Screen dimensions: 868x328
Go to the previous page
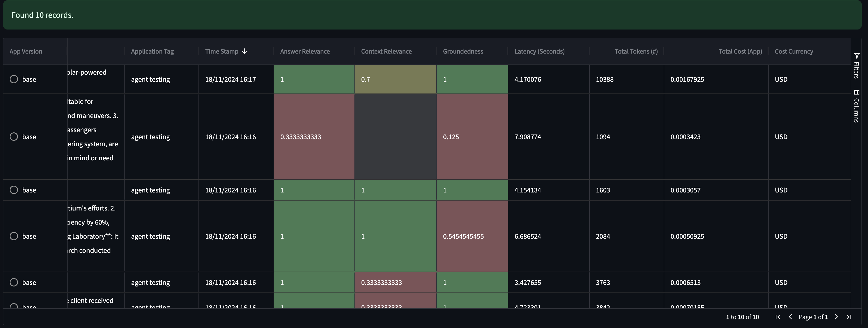click(x=791, y=317)
